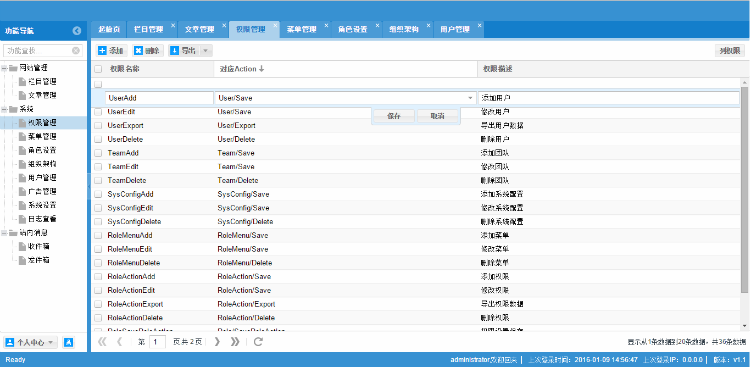
Task: Click the grid's vertical scrollbar
Action: click(x=745, y=189)
